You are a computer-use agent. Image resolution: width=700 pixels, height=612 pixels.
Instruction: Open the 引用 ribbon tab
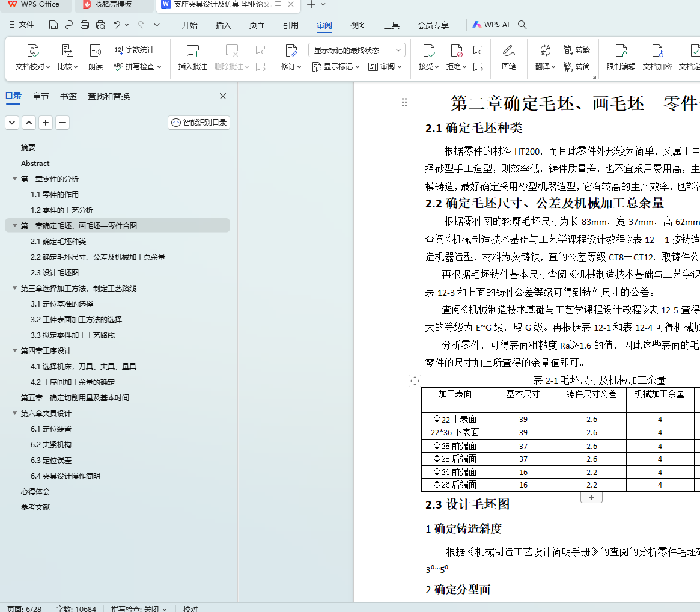[x=291, y=25]
